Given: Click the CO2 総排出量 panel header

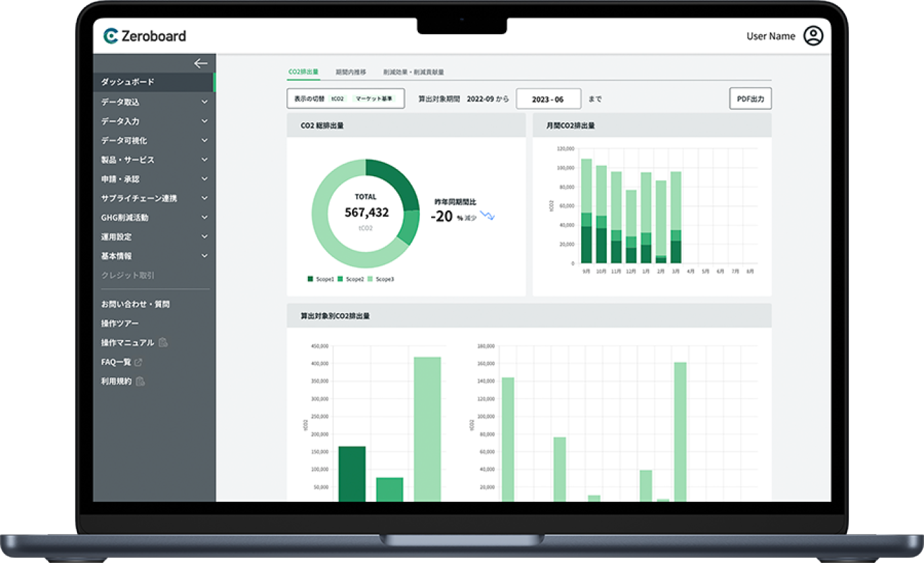Looking at the screenshot, I should 406,125.
